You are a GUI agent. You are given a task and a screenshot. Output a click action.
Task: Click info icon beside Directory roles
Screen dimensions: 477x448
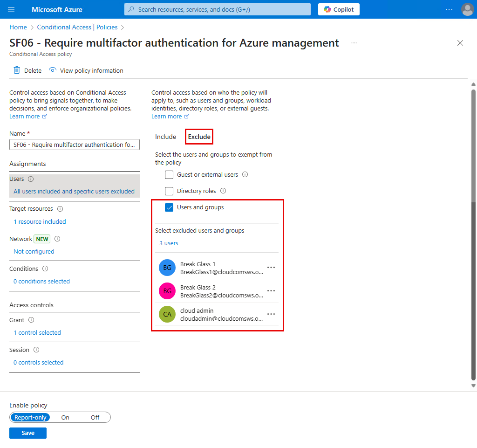coord(223,191)
